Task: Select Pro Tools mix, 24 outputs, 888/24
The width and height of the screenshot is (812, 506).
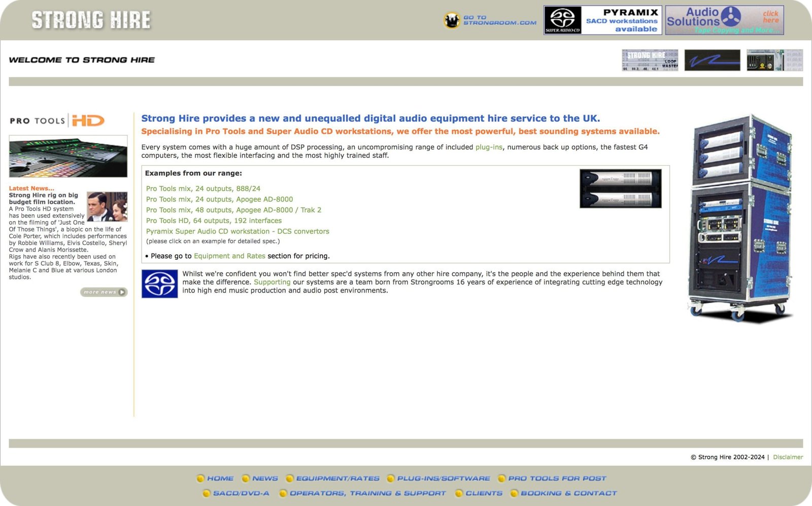Action: pyautogui.click(x=203, y=189)
